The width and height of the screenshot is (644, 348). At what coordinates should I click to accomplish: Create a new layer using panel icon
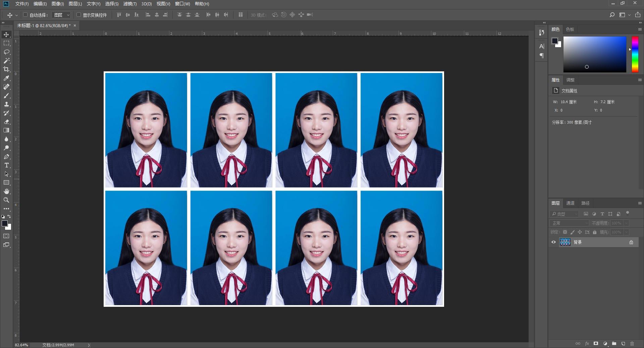[623, 344]
